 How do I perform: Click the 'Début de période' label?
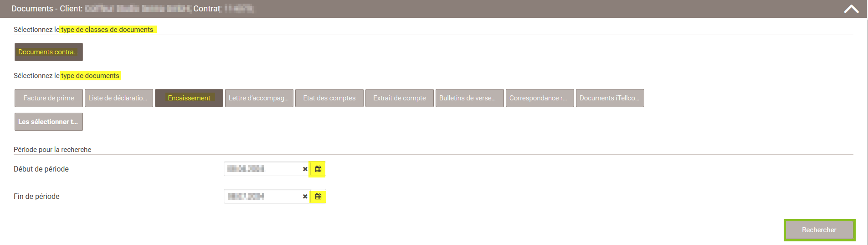click(41, 169)
